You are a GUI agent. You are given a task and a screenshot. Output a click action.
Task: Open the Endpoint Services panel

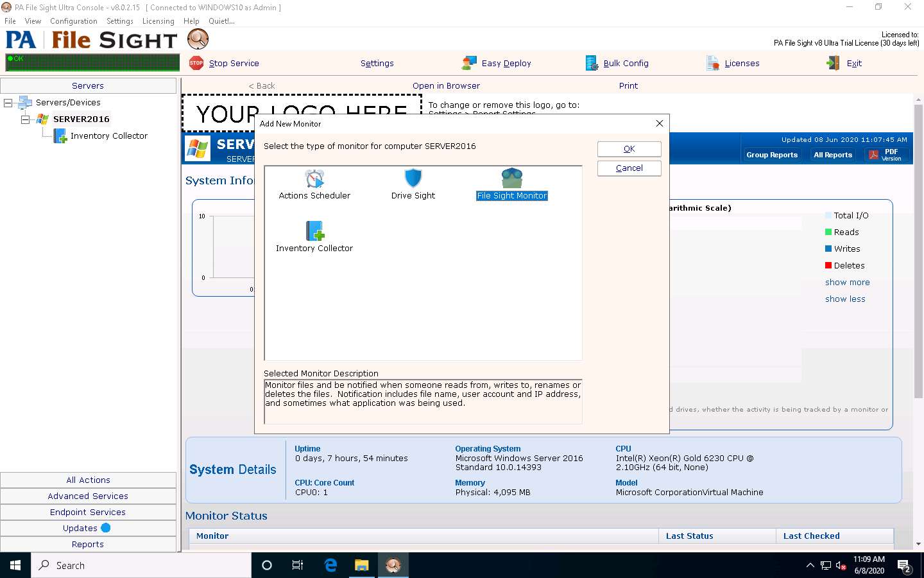[89, 512]
